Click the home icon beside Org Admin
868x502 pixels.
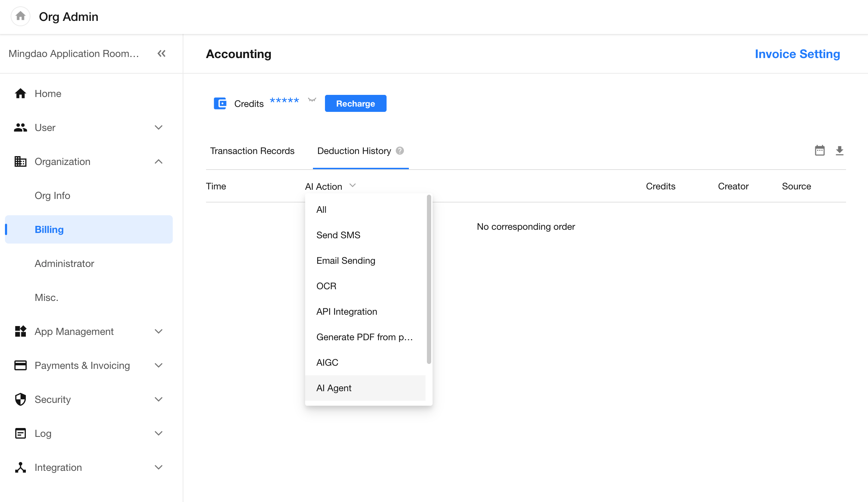pos(21,16)
